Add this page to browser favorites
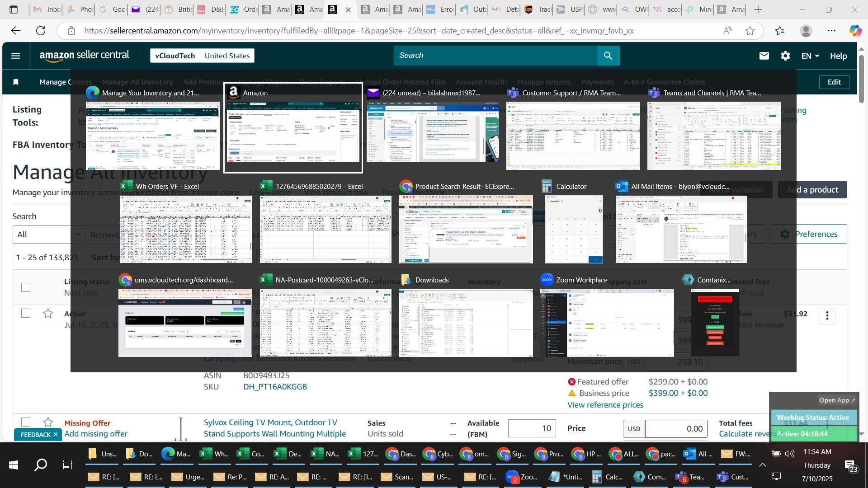Viewport: 868px width, 488px height. [x=750, y=31]
